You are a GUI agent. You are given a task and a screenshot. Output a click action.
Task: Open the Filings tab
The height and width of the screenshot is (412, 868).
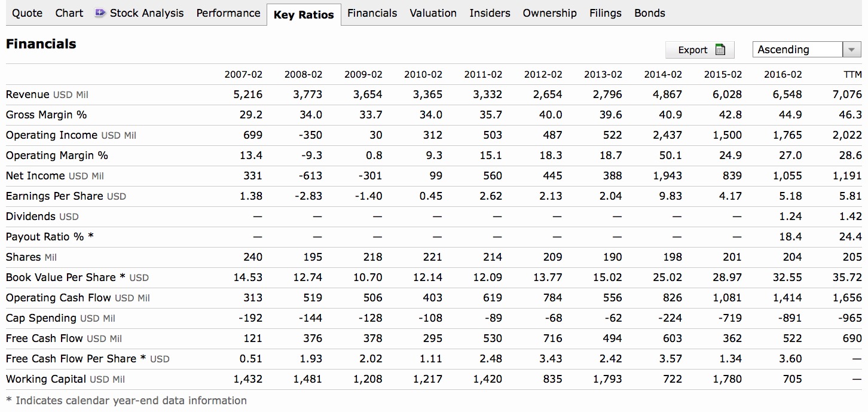(605, 13)
